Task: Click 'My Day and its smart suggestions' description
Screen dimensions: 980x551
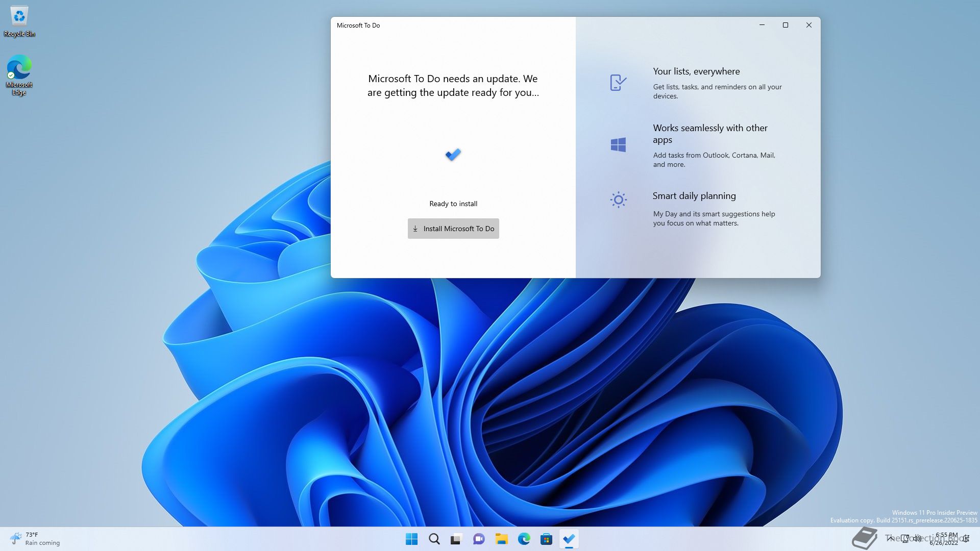Action: click(714, 218)
